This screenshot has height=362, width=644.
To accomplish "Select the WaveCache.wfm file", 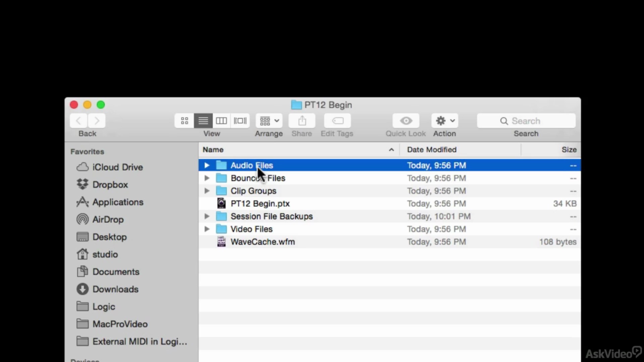I will (389, 242).
